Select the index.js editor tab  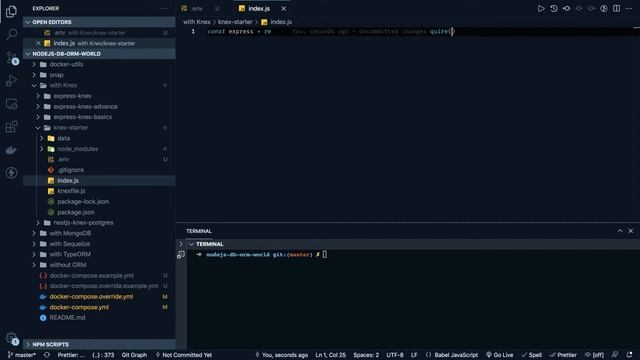259,8
